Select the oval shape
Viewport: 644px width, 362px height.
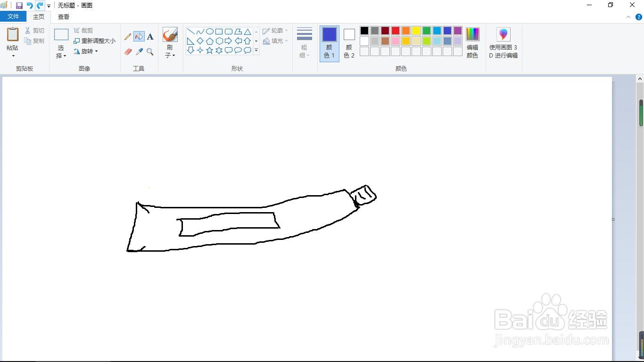210,32
